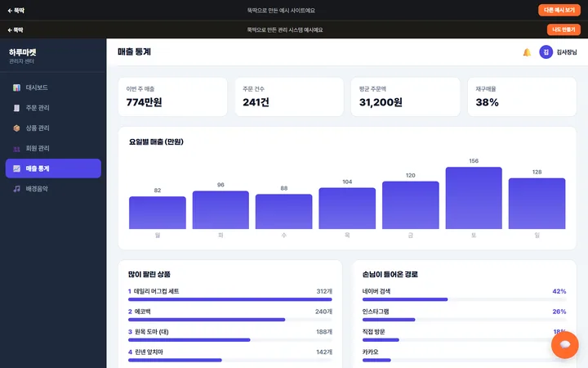Click the 에코백 sales progress bar

(x=229, y=320)
